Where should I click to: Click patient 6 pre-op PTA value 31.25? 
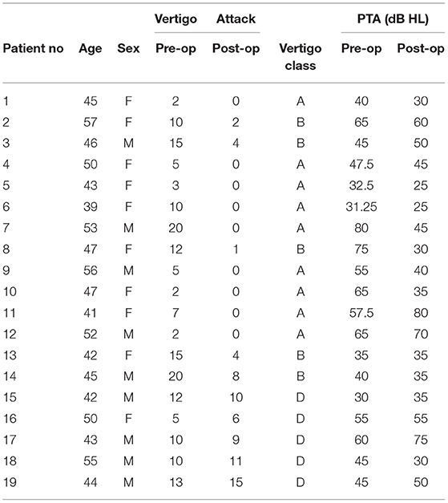point(361,207)
